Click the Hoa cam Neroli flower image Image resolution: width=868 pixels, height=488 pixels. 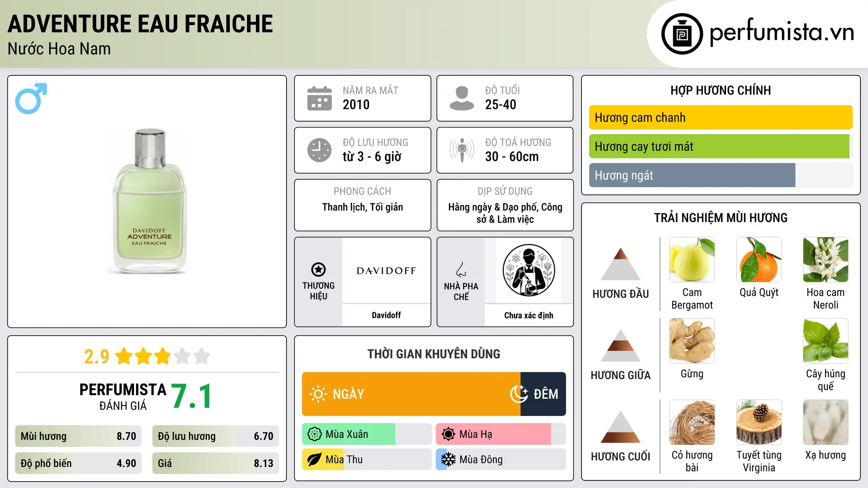click(826, 260)
